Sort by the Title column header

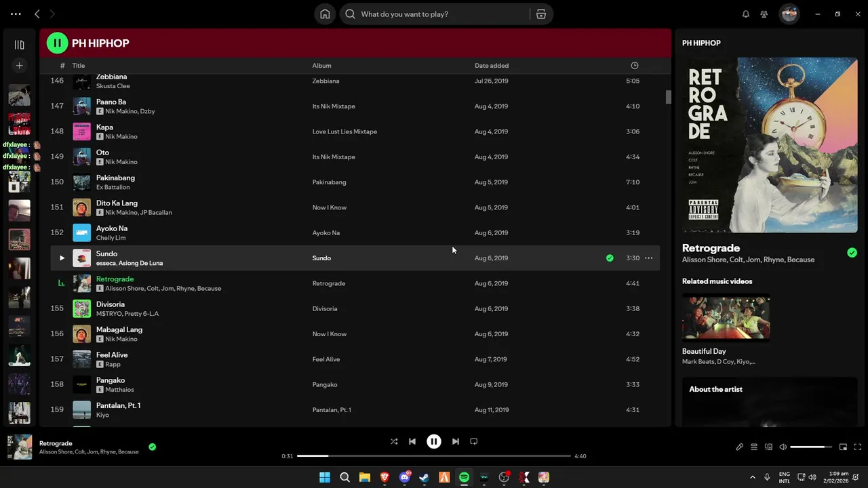79,66
